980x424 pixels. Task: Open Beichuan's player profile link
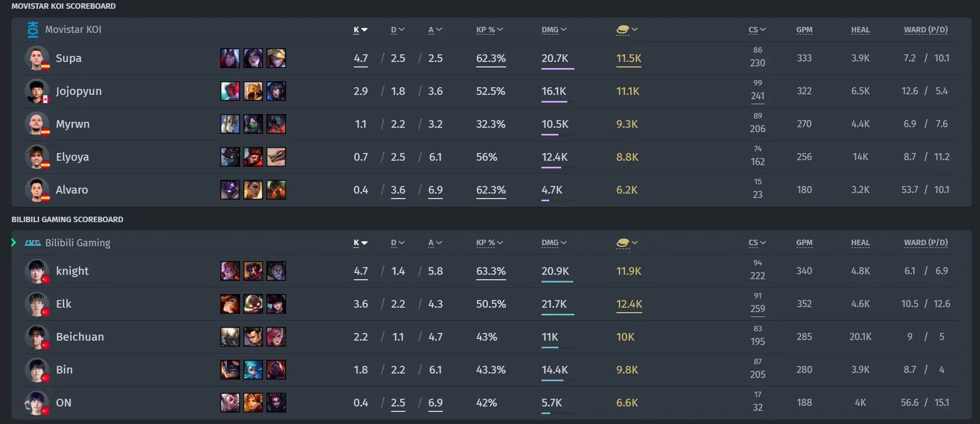[x=80, y=337]
